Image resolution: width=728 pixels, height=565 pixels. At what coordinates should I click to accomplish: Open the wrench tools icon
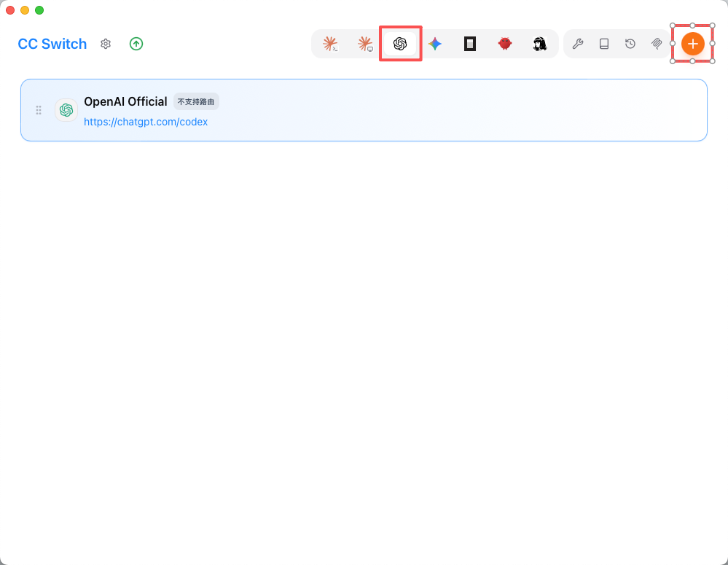click(578, 44)
